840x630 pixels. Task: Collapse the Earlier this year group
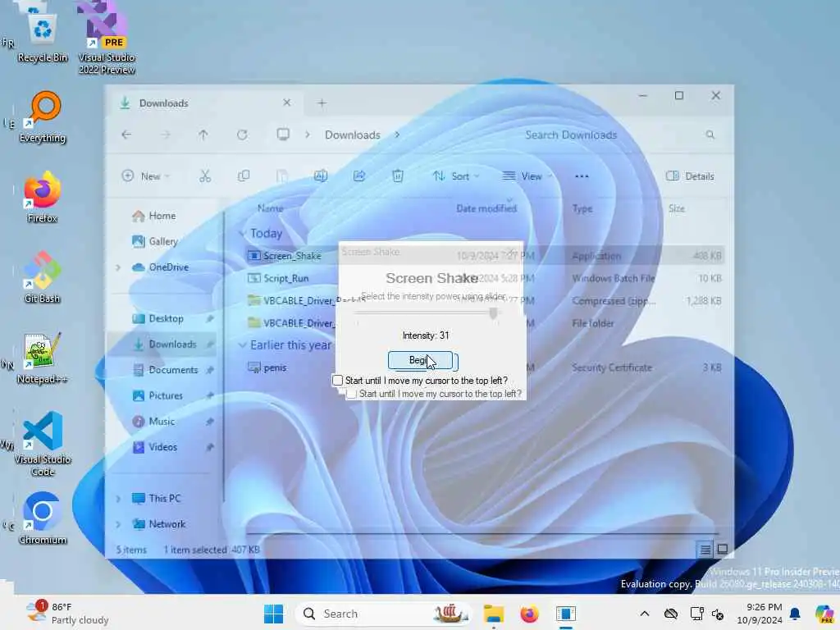tap(242, 345)
